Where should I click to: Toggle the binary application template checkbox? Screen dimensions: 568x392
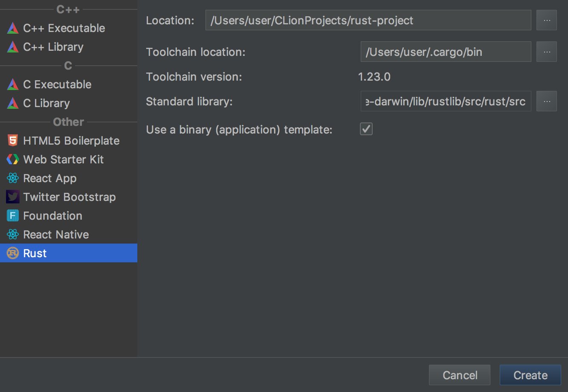tap(366, 129)
